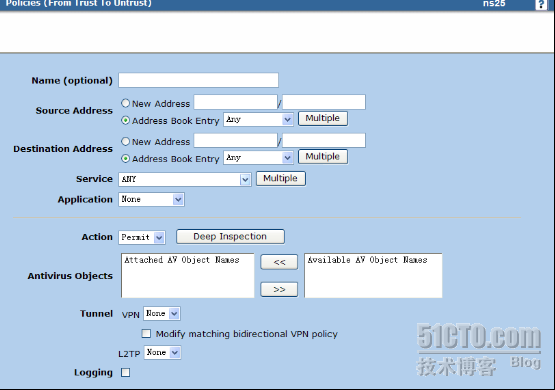Viewport: 555px width, 390px height.
Task: Focus the Name (optional) input field
Action: tap(198, 80)
